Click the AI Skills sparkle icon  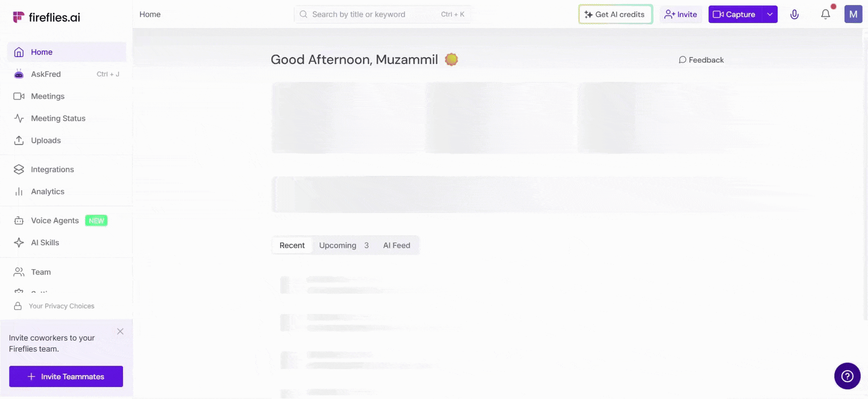pyautogui.click(x=19, y=243)
